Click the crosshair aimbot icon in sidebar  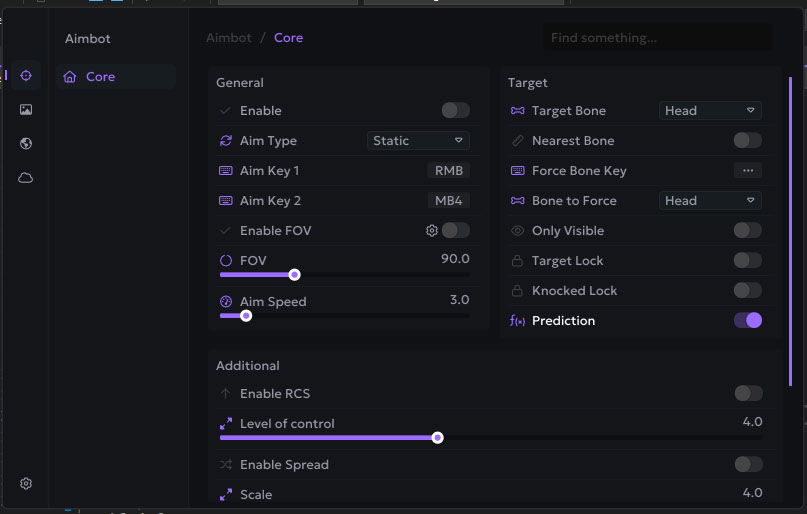26,76
